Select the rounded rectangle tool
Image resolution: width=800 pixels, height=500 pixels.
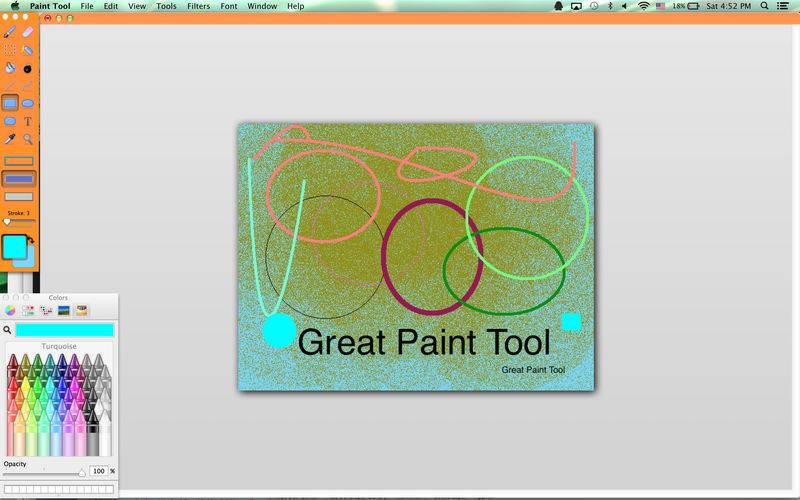10,121
